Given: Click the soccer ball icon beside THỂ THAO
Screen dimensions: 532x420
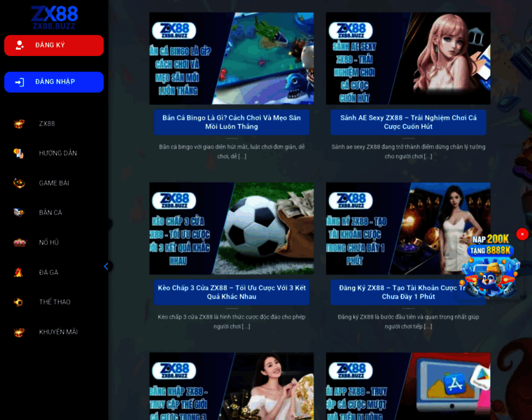Looking at the screenshot, I should click(18, 302).
